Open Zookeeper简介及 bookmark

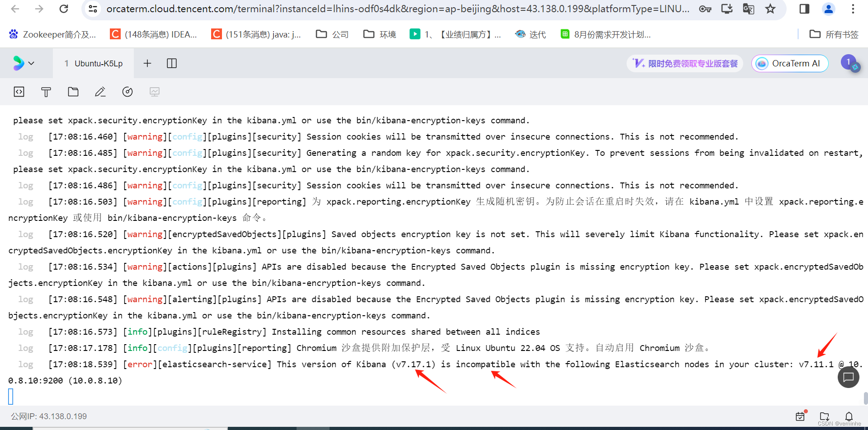point(53,34)
